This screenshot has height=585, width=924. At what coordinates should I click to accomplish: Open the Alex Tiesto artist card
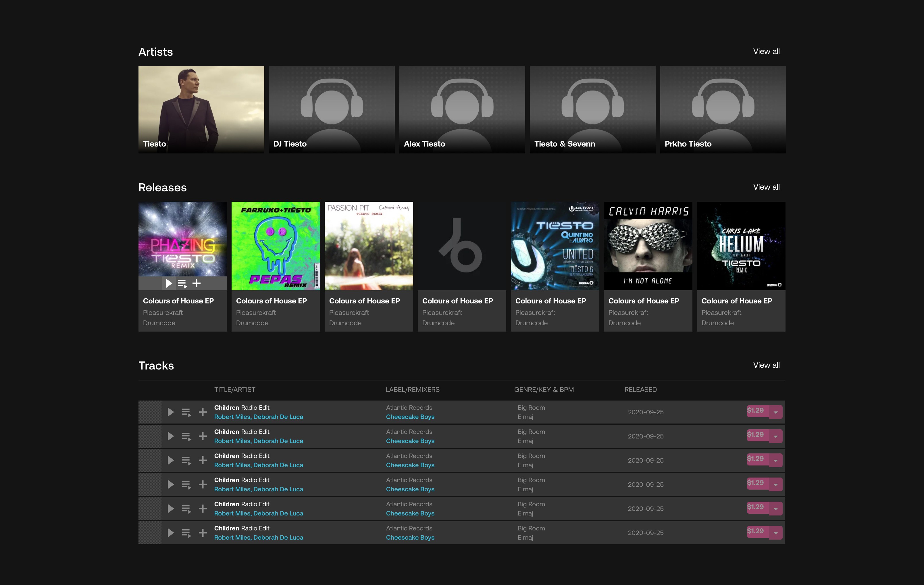[462, 110]
